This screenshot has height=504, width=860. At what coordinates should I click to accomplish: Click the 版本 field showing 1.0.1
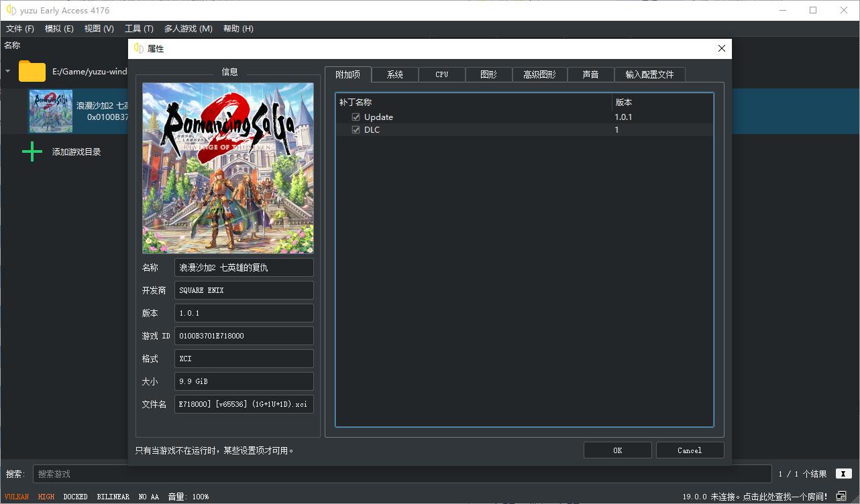click(244, 313)
